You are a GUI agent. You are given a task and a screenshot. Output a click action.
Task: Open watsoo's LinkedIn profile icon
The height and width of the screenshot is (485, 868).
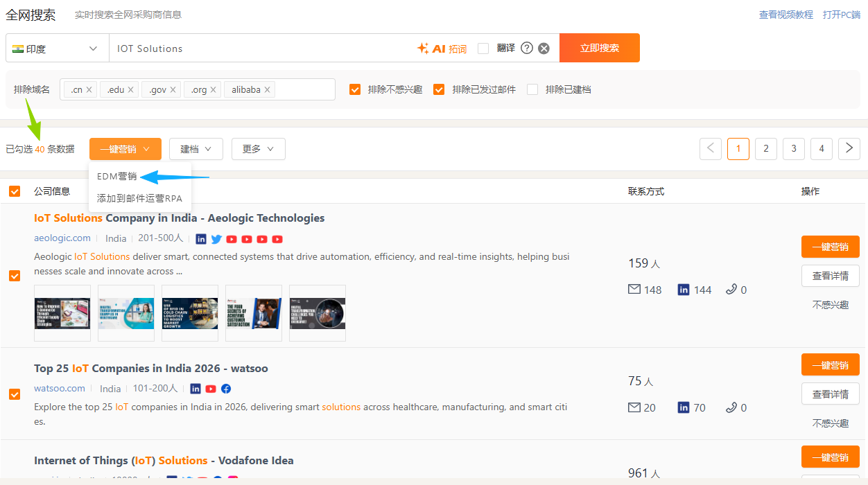click(196, 389)
